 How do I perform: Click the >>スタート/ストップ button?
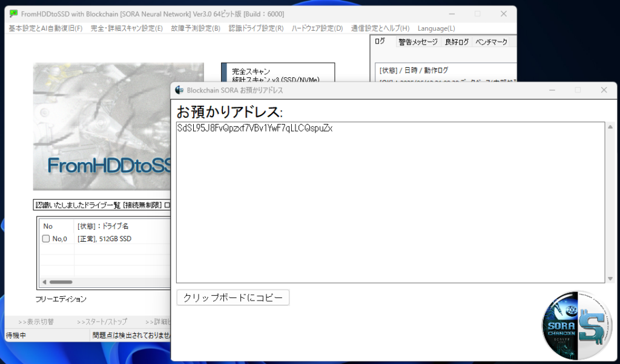click(102, 322)
